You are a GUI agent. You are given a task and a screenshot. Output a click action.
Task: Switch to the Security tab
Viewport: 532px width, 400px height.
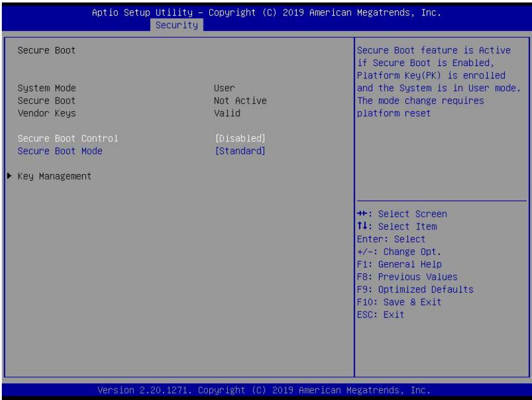(177, 25)
